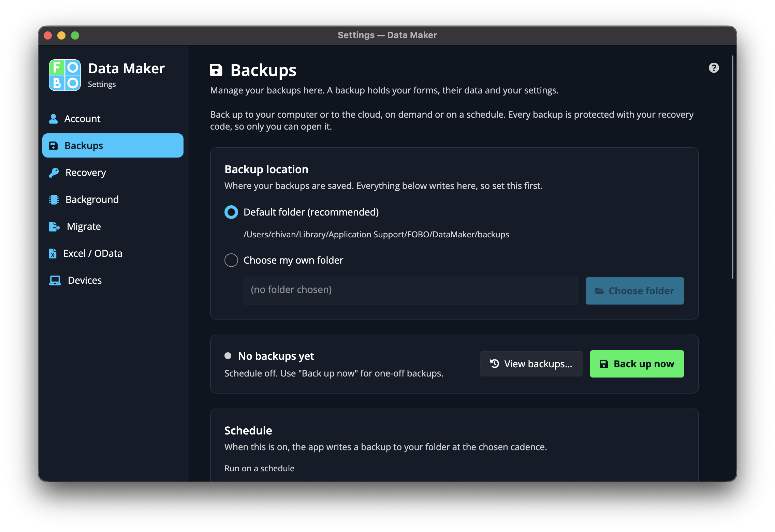Open the Devices section
The width and height of the screenshot is (775, 532).
tap(113, 280)
